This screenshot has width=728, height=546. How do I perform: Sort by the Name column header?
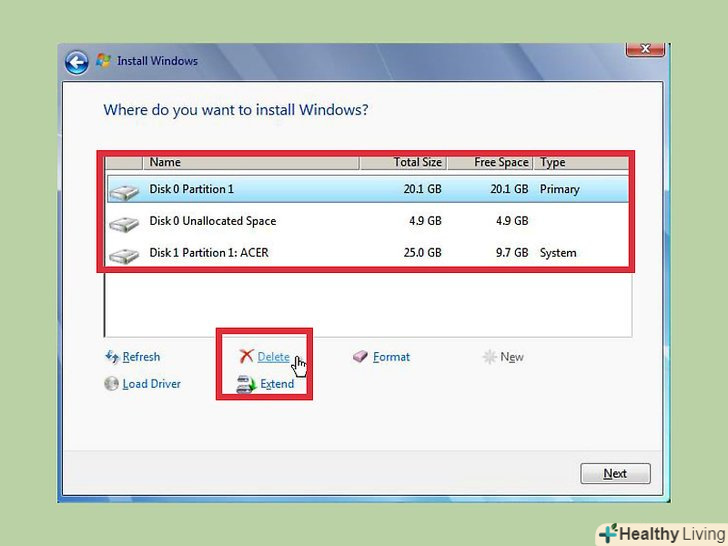click(x=251, y=162)
